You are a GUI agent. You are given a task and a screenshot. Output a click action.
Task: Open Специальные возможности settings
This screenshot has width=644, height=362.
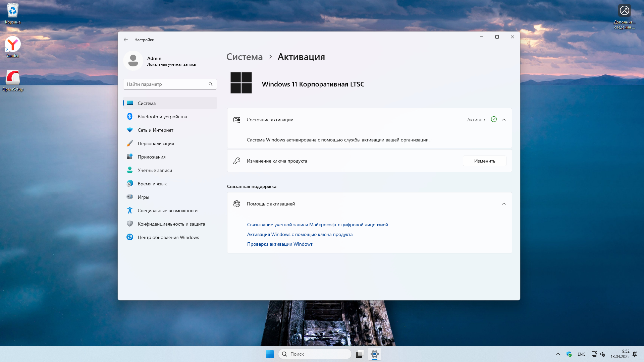pos(167,210)
